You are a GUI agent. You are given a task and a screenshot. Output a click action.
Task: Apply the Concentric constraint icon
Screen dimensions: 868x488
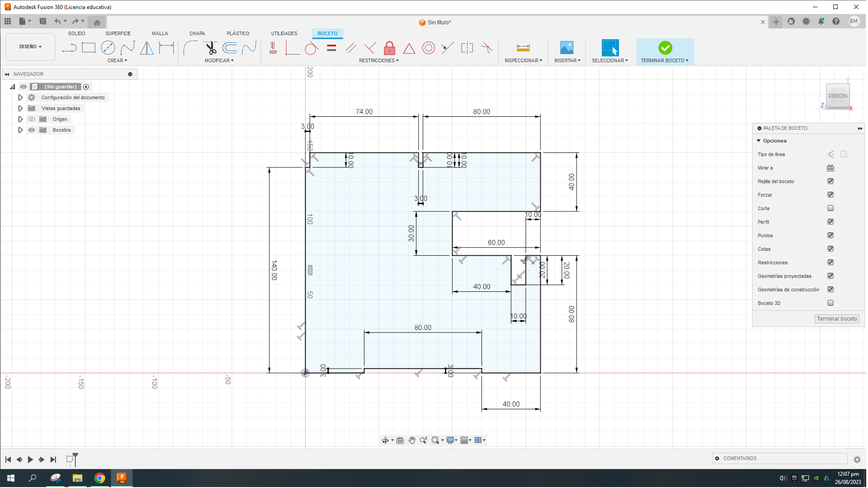point(429,48)
